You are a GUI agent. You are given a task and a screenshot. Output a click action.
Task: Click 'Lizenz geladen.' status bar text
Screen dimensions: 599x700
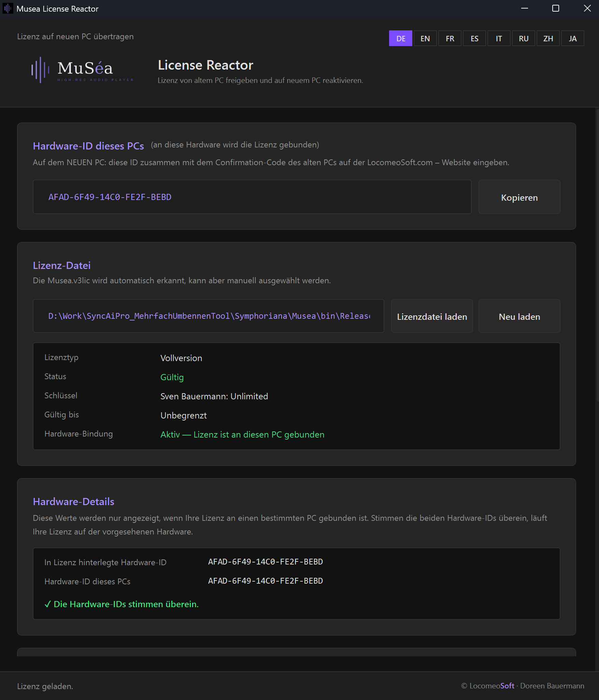click(45, 686)
